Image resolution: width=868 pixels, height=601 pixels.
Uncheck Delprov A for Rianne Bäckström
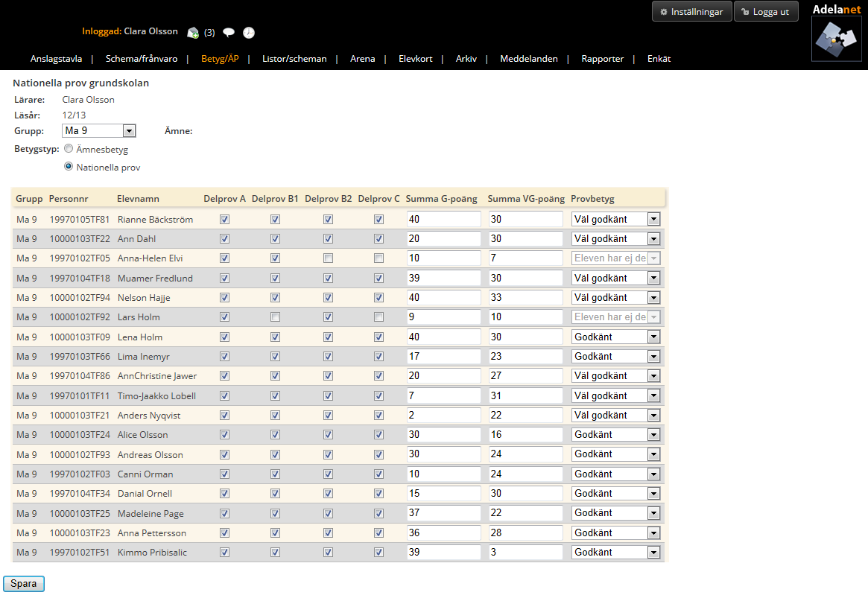pyautogui.click(x=225, y=219)
